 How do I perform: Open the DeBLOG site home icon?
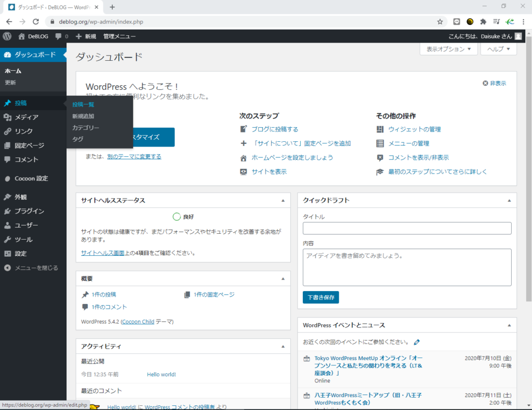coord(22,36)
